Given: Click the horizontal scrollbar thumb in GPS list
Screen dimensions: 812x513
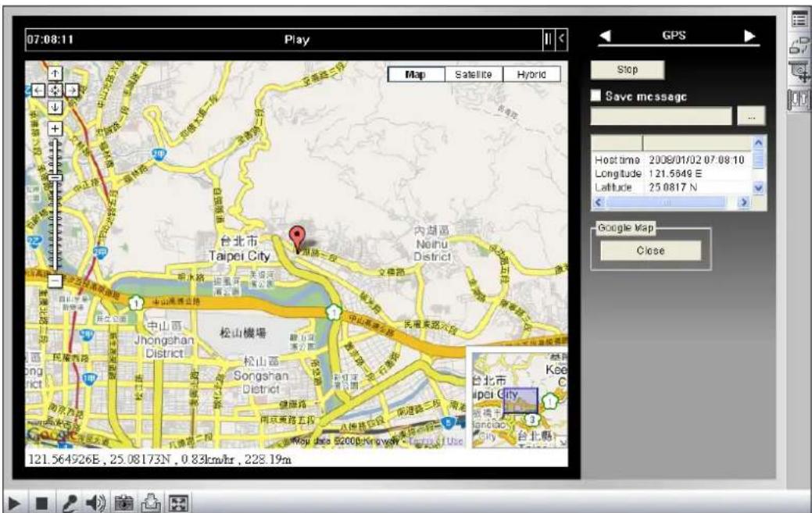Looking at the screenshot, I should click(667, 203).
